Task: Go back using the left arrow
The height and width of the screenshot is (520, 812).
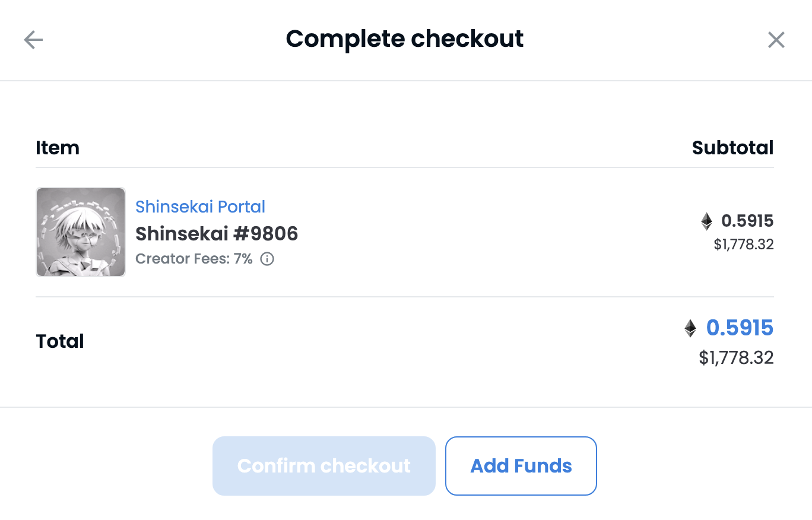Action: (33, 40)
